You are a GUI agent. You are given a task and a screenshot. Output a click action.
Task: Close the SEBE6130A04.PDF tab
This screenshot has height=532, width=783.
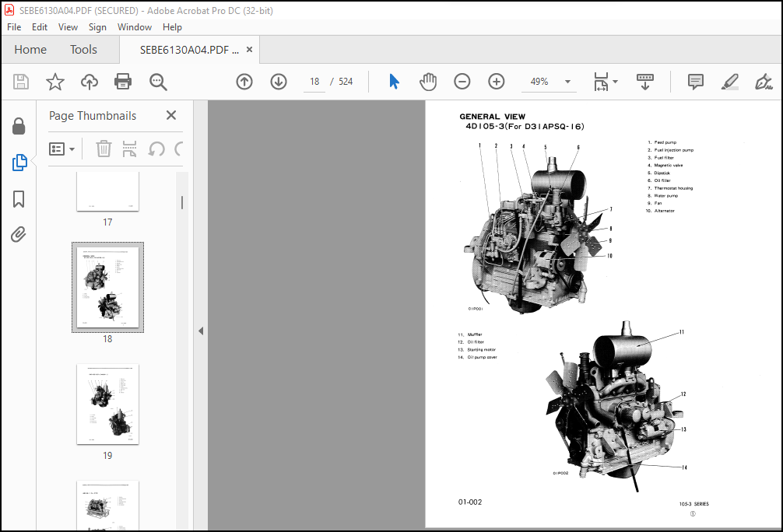coord(249,50)
